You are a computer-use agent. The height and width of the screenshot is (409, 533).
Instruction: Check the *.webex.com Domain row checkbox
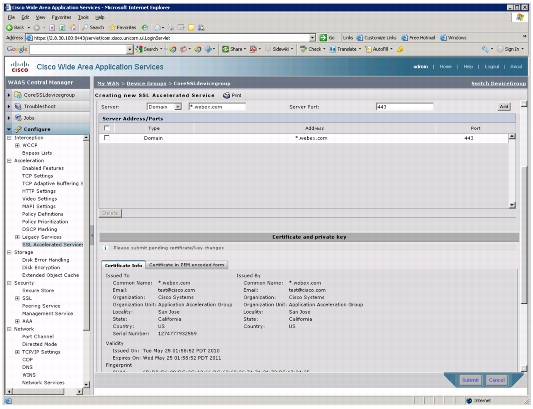(107, 138)
